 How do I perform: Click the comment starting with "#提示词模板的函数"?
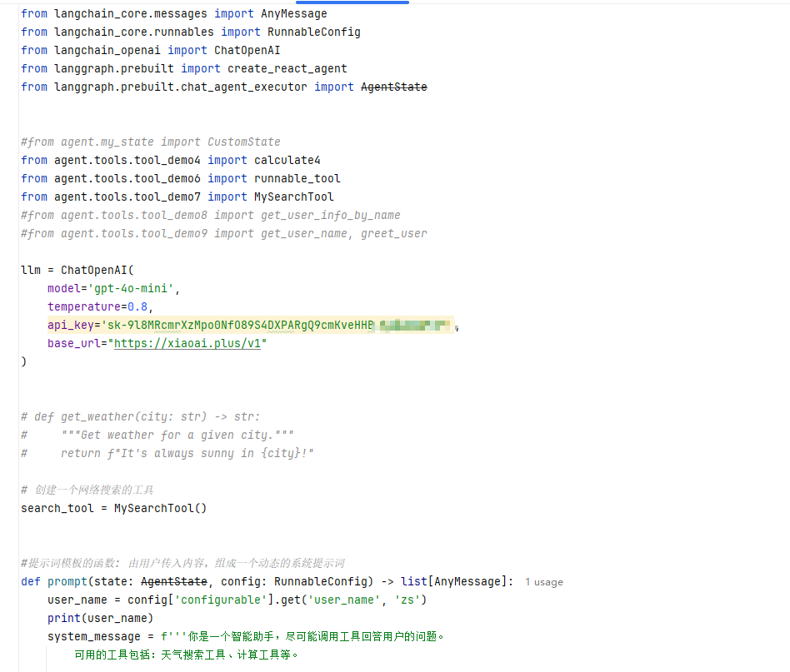click(x=182, y=563)
